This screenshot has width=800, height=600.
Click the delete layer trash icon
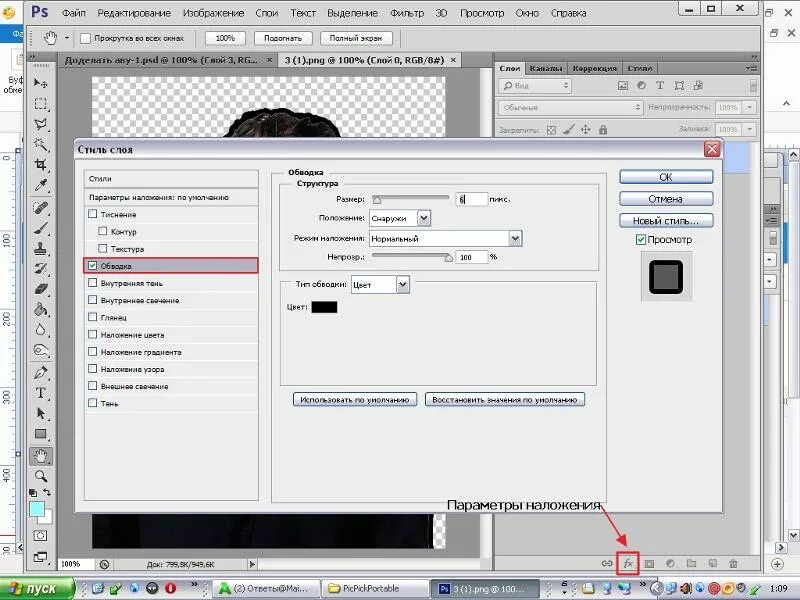coord(733,564)
